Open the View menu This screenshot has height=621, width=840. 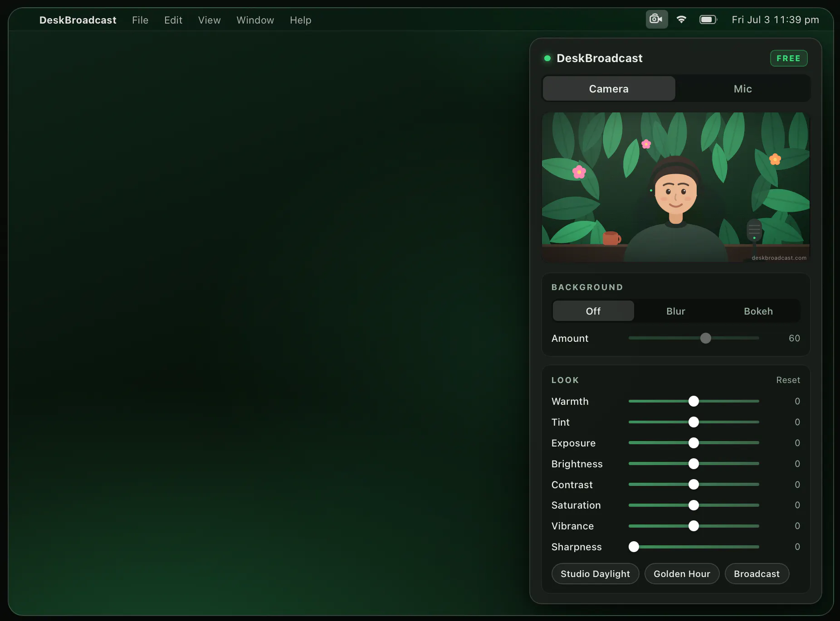[209, 20]
